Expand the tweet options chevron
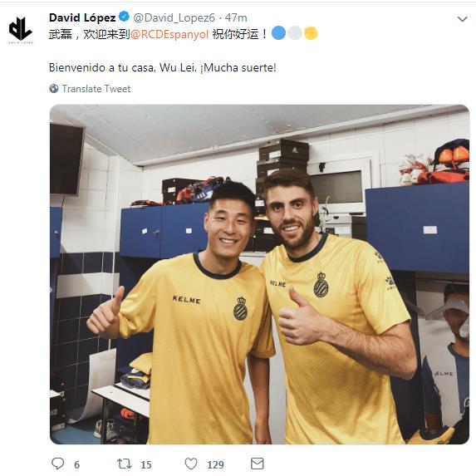 462,19
